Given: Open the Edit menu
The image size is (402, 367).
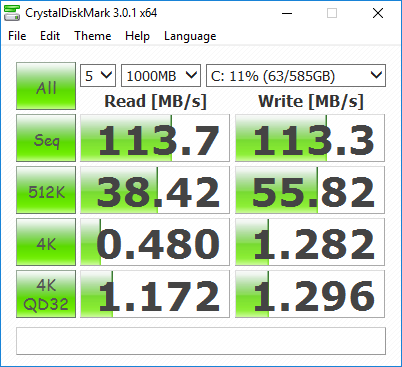Looking at the screenshot, I should [50, 36].
